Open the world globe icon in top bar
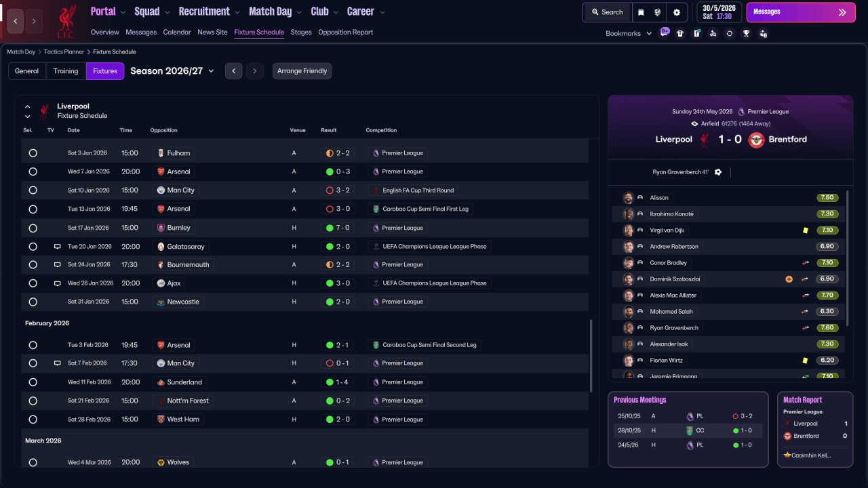This screenshot has width=868, height=488. (x=658, y=12)
